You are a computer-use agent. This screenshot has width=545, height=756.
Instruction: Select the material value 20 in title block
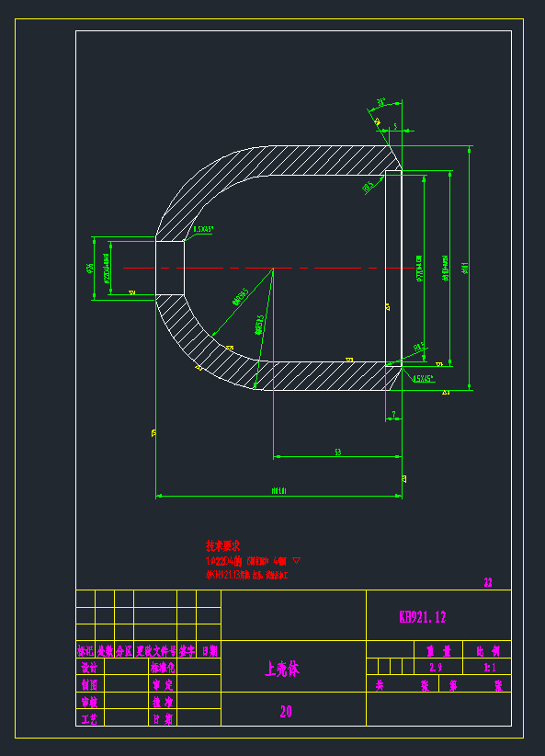pyautogui.click(x=286, y=711)
